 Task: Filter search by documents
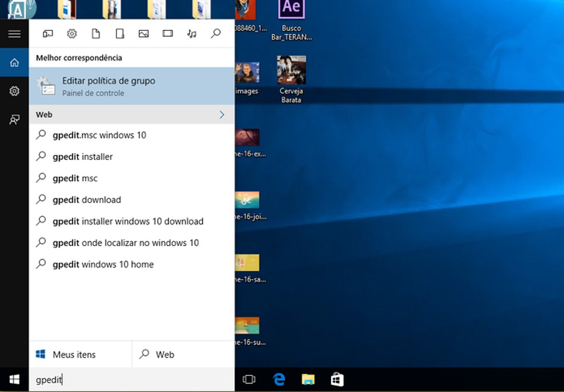(96, 33)
